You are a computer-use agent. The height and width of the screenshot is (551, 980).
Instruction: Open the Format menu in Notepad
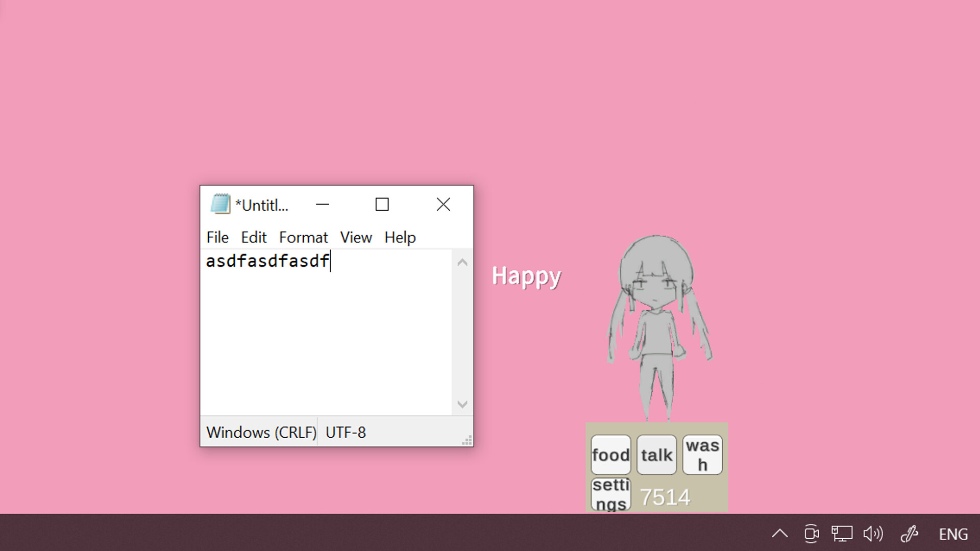pyautogui.click(x=304, y=237)
